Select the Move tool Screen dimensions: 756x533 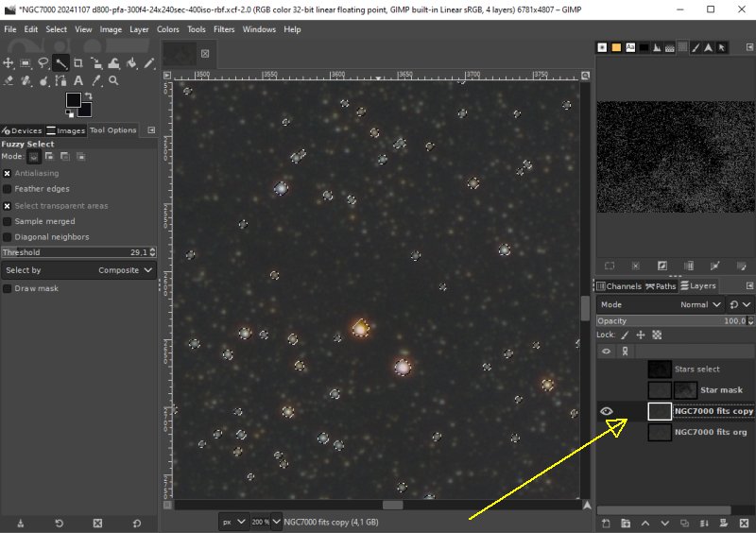[x=9, y=62]
